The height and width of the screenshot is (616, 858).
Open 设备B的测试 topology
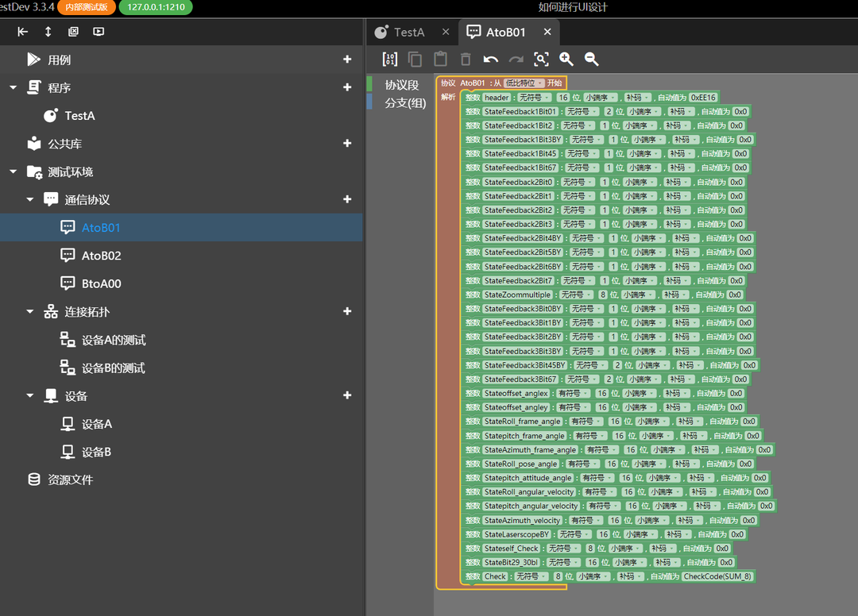114,368
